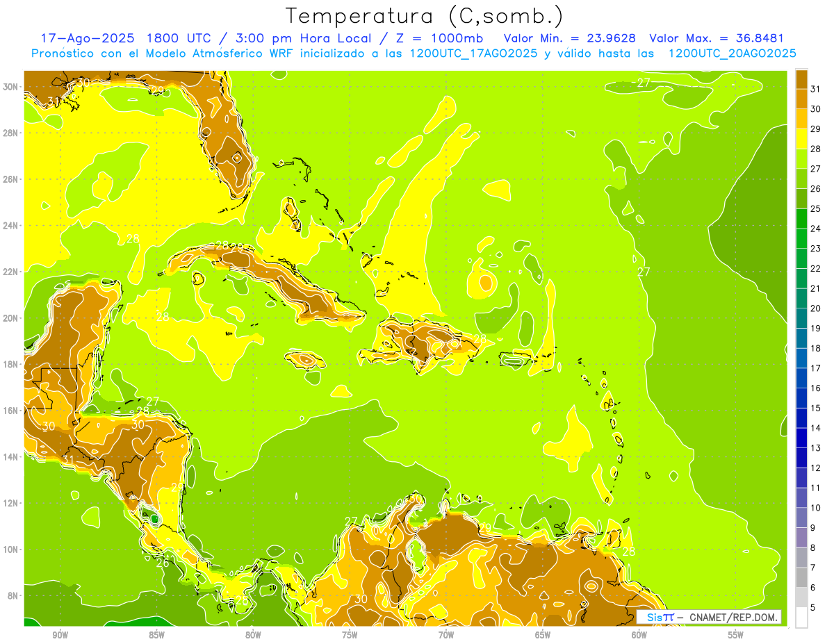Viewport: 834px width, 644px height.
Task: Pick the dark brown swatch above legend 31
Action: tap(801, 79)
